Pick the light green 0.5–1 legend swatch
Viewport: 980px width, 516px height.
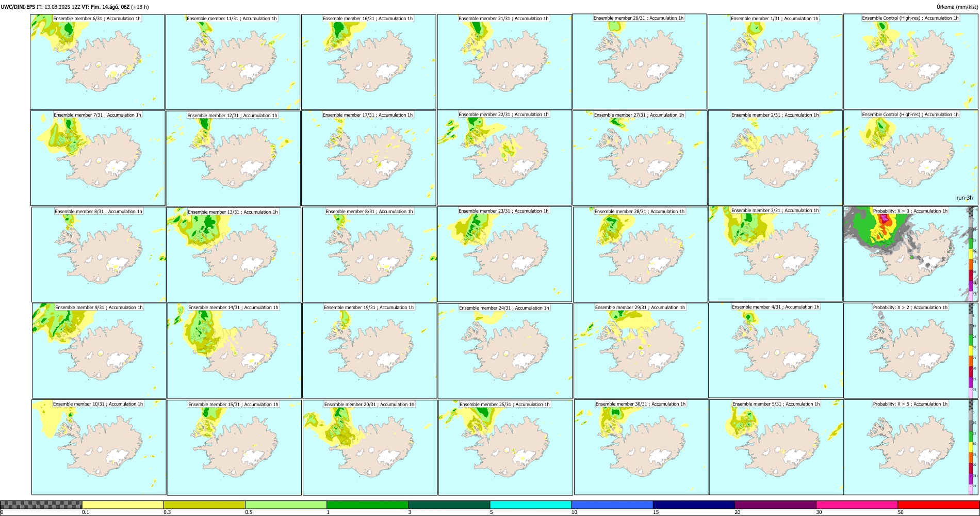click(x=286, y=505)
